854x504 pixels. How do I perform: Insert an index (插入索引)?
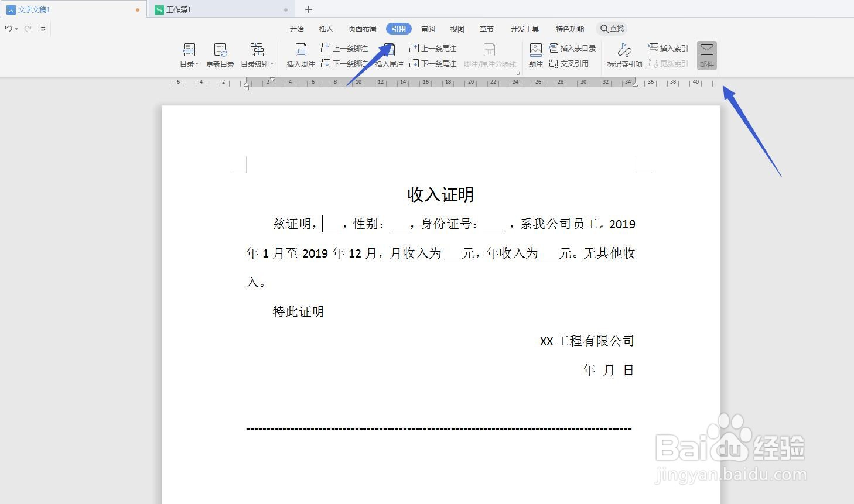668,48
